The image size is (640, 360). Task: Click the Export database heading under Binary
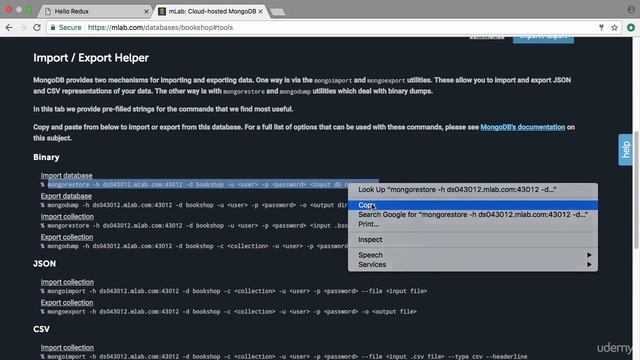[66, 196]
